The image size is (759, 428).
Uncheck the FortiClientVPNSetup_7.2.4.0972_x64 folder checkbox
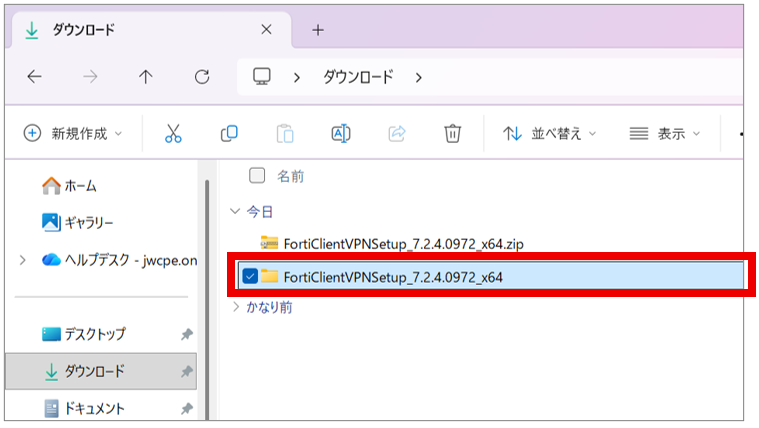pyautogui.click(x=250, y=276)
